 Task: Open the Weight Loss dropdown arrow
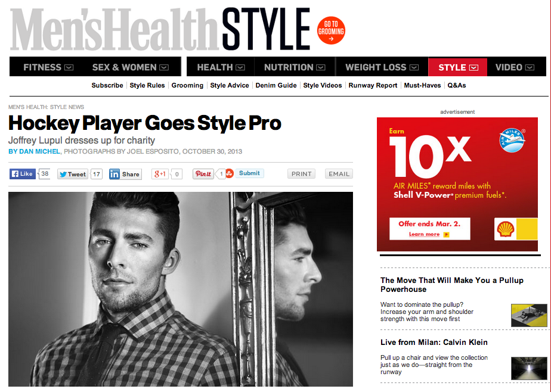point(414,67)
